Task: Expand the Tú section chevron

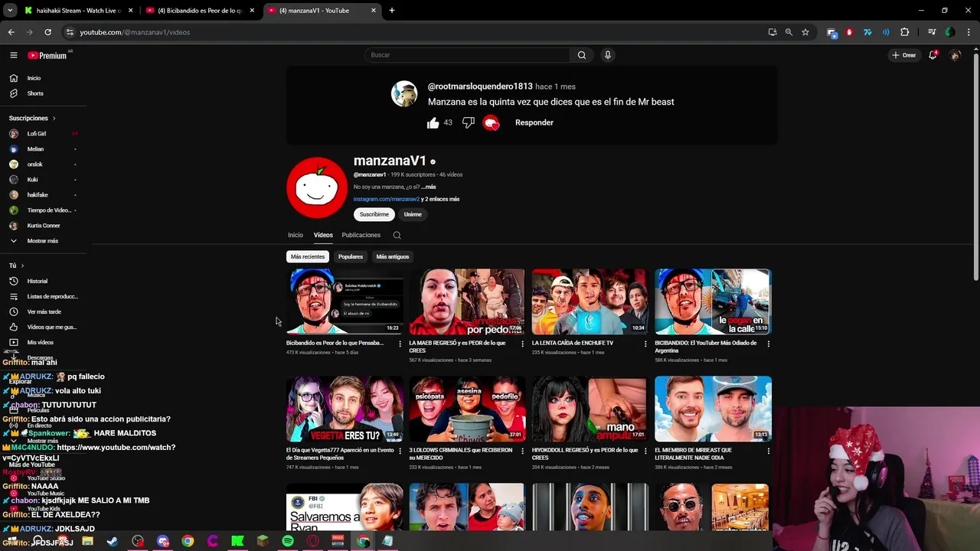Action: 22,266
